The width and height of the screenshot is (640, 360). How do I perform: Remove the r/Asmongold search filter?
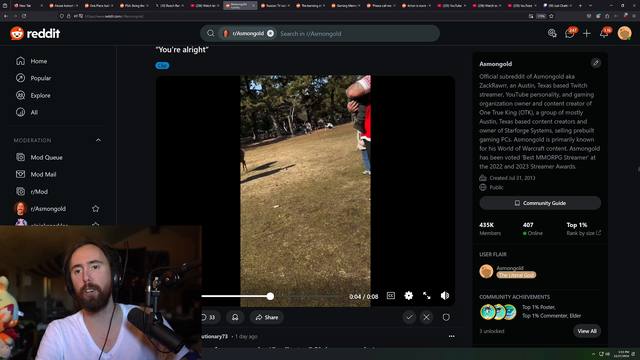(270, 33)
